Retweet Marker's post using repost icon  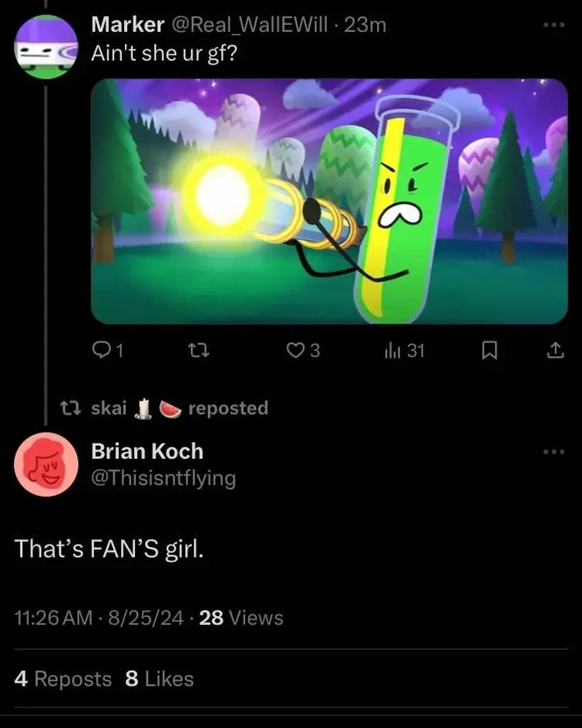[x=200, y=351]
